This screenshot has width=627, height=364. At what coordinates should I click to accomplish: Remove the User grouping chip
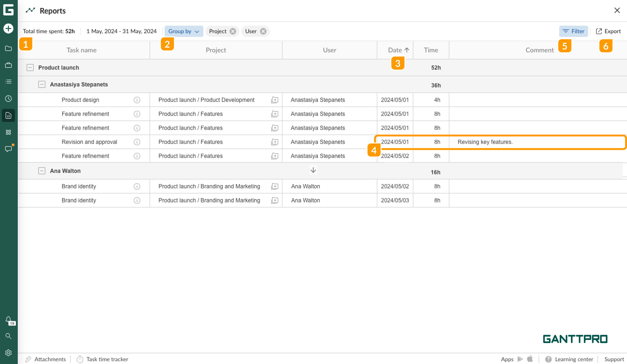[x=263, y=31]
